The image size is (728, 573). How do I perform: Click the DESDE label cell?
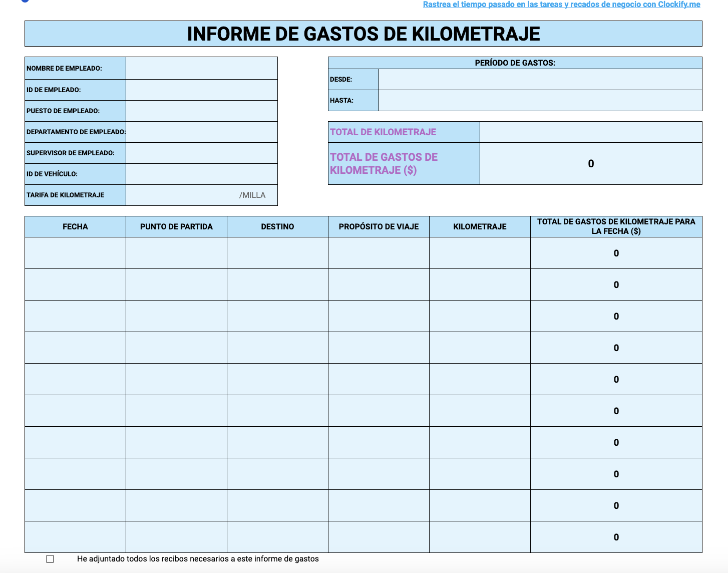(x=353, y=79)
